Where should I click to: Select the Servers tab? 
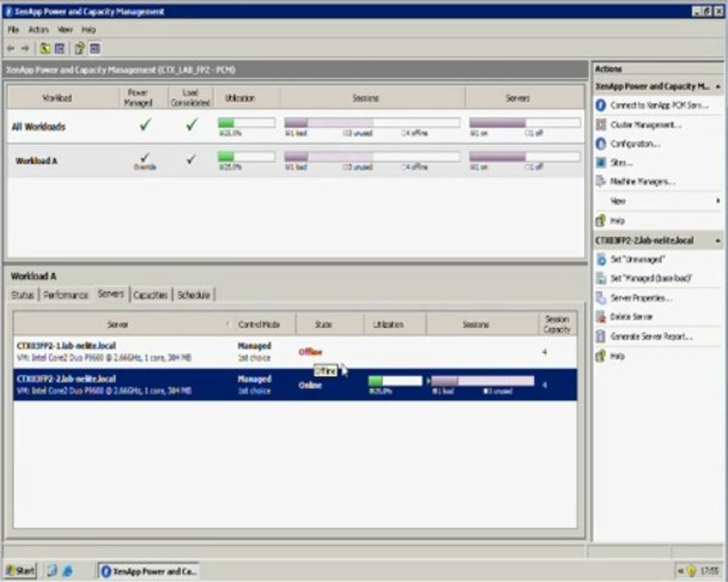pos(111,293)
